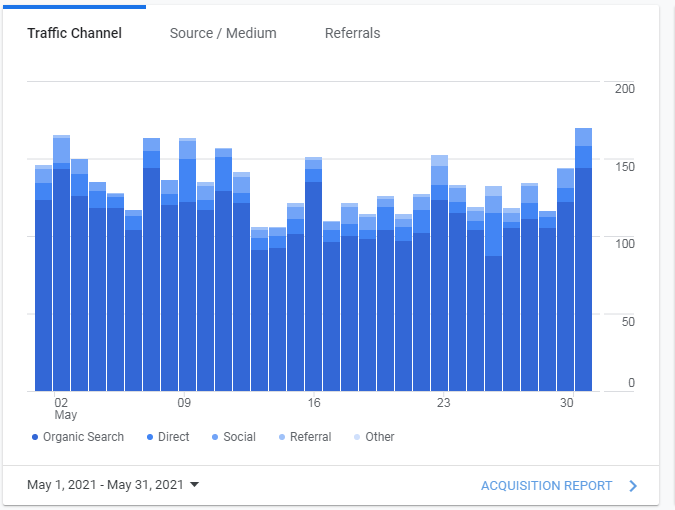The image size is (675, 510).
Task: Click the Direct legend dot
Action: pyautogui.click(x=149, y=437)
